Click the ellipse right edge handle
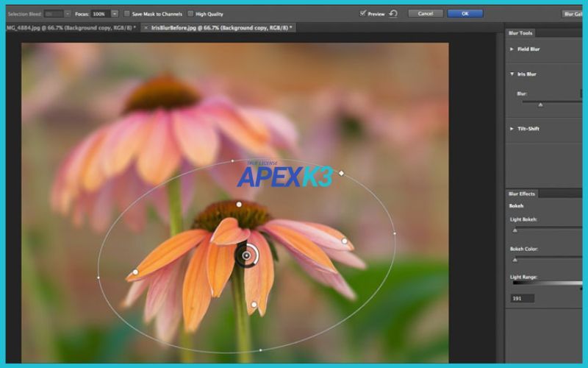The image size is (588, 368). [x=395, y=233]
